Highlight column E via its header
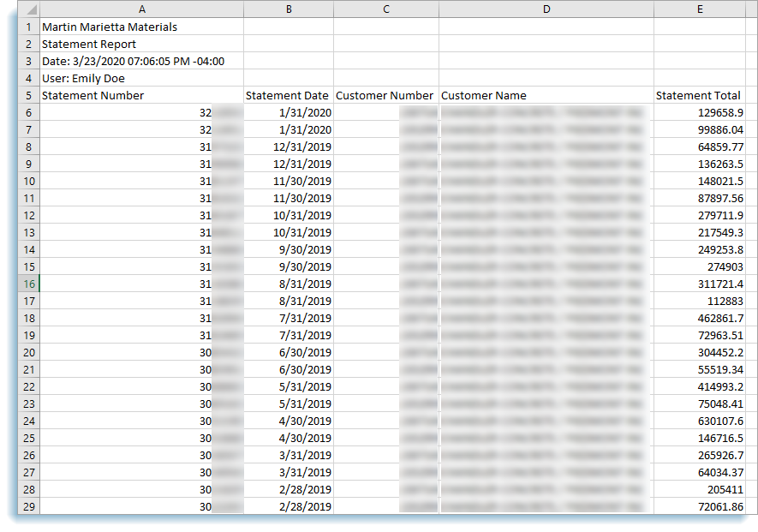 point(700,9)
